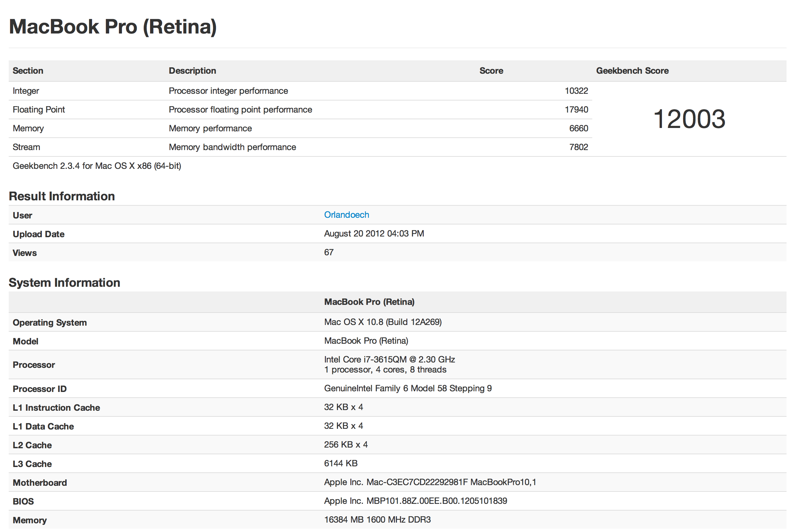Click the Motherboard value MacBookPro10,1
Viewport: 812px width, 532px height.
430,482
